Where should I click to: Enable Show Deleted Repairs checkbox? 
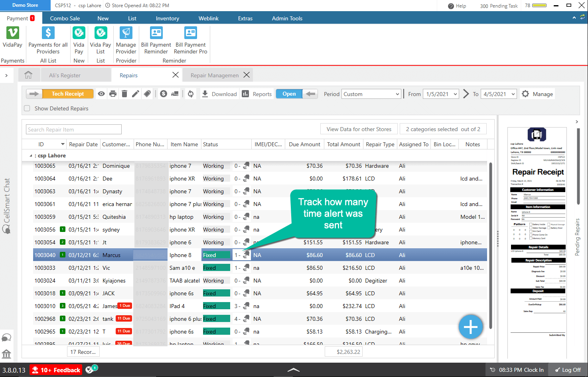[x=27, y=108]
